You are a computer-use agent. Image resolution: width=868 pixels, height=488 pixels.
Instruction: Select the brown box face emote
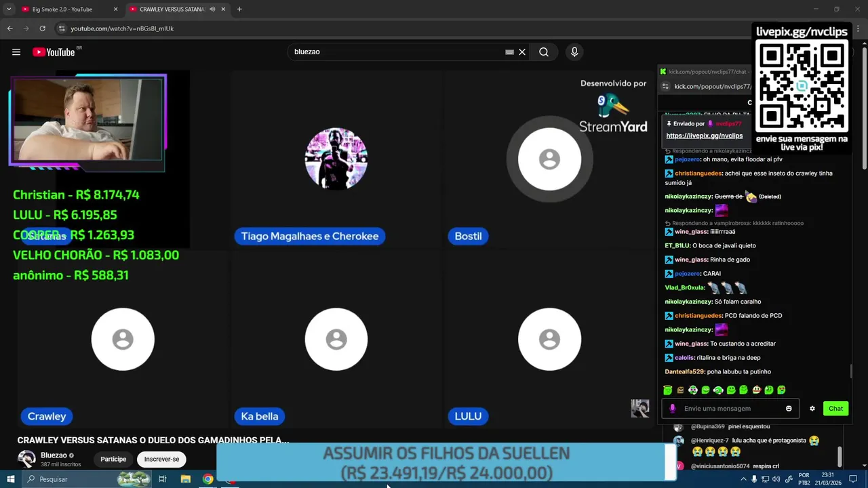(x=680, y=390)
